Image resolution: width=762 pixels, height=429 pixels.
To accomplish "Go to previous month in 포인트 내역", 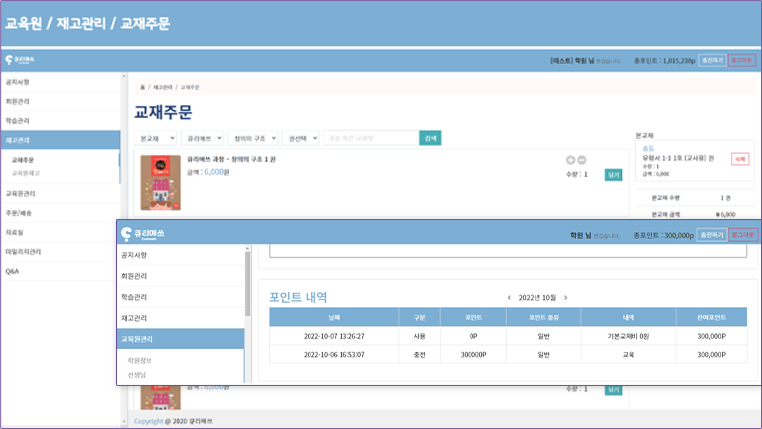I will [x=509, y=297].
